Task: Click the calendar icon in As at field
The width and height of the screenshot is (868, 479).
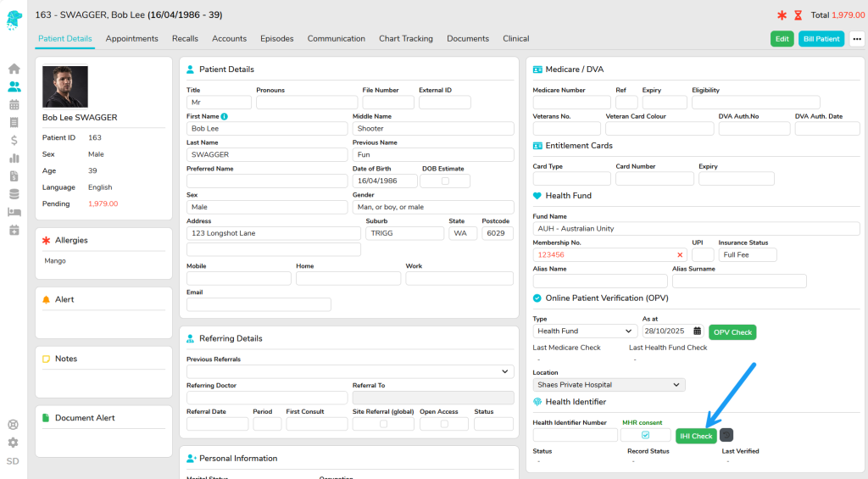Action: tap(698, 331)
